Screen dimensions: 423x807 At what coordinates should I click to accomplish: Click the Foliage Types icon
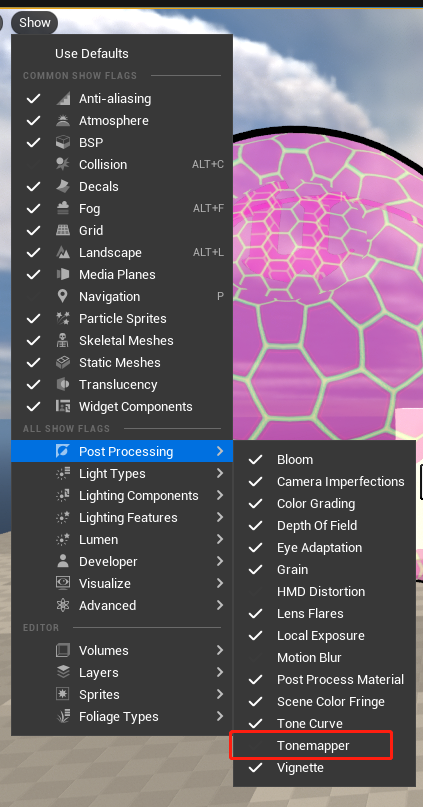[63, 716]
